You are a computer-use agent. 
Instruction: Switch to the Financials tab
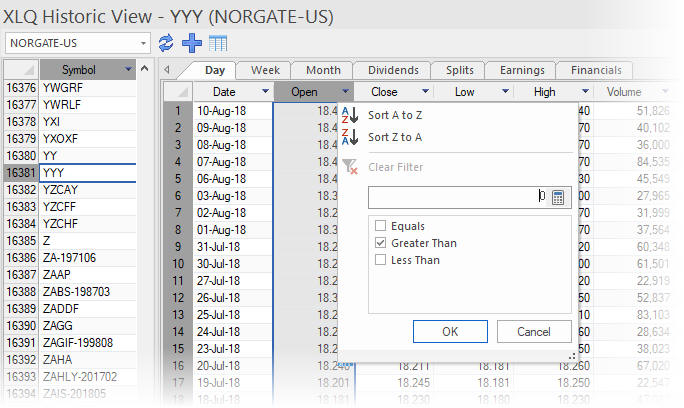tap(596, 70)
